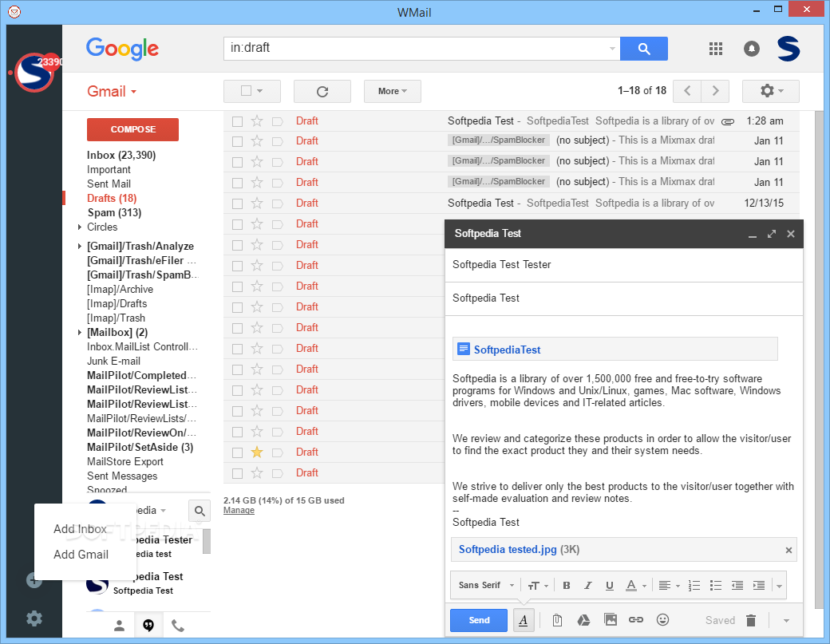Viewport: 830px width, 644px height.
Task: Tick checkbox of the starred draft row
Action: (238, 453)
